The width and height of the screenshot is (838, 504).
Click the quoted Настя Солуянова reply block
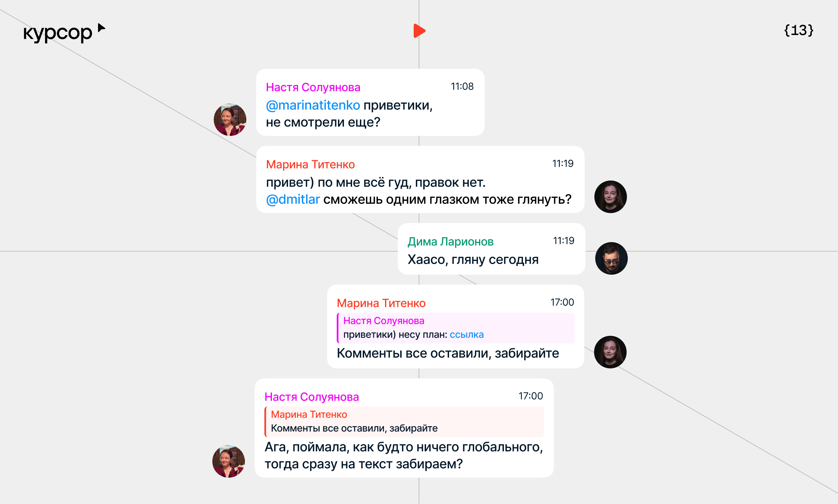[x=455, y=328]
